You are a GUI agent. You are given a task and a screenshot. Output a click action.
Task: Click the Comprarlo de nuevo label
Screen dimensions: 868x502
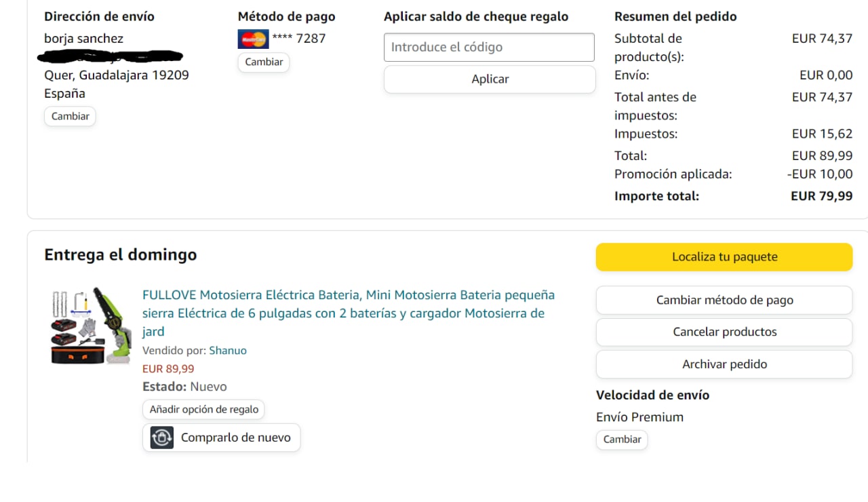pyautogui.click(x=235, y=438)
